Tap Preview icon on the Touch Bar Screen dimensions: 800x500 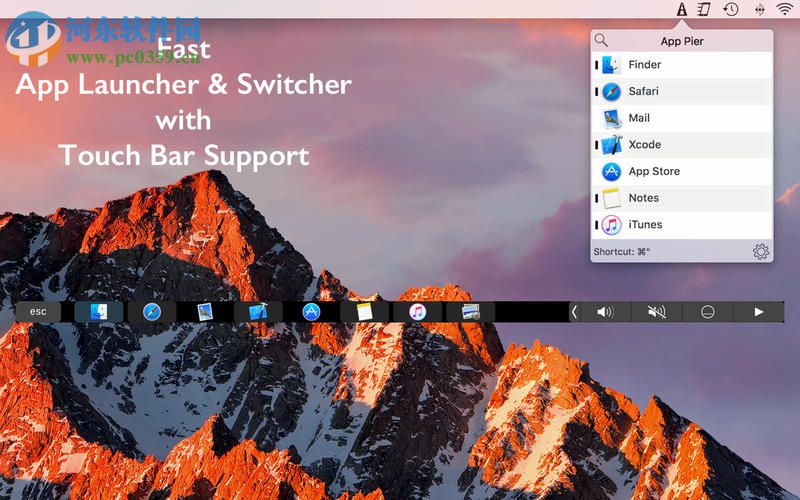point(470,312)
